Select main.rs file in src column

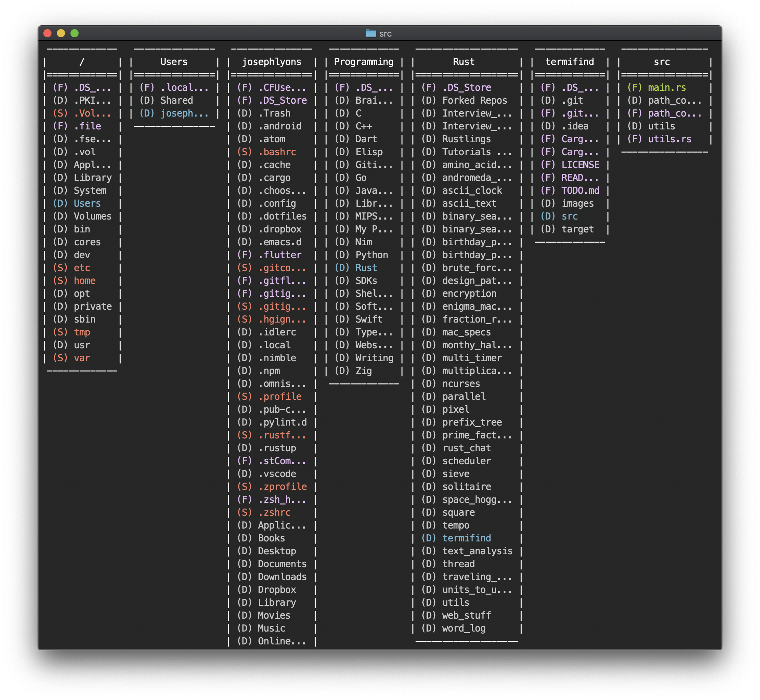667,87
